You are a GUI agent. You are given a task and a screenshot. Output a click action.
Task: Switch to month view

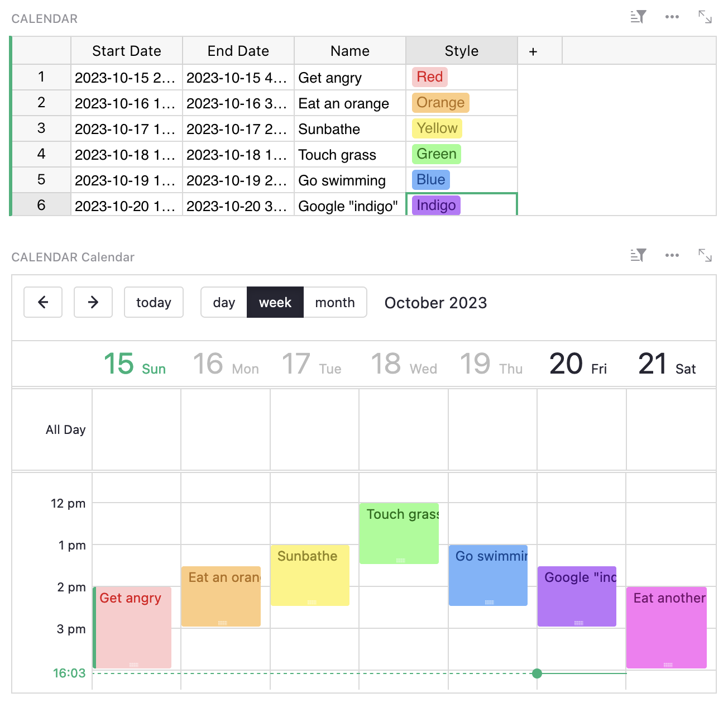[x=335, y=302]
